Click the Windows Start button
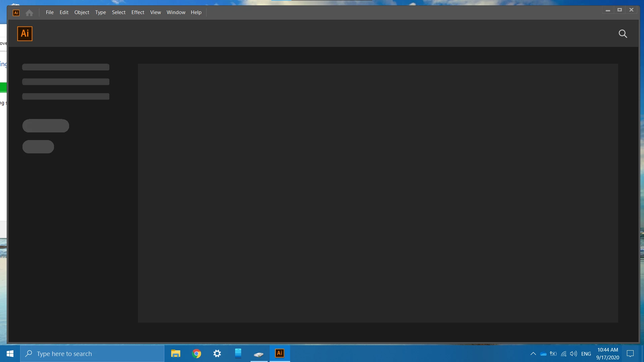Image resolution: width=644 pixels, height=362 pixels. coord(10,354)
